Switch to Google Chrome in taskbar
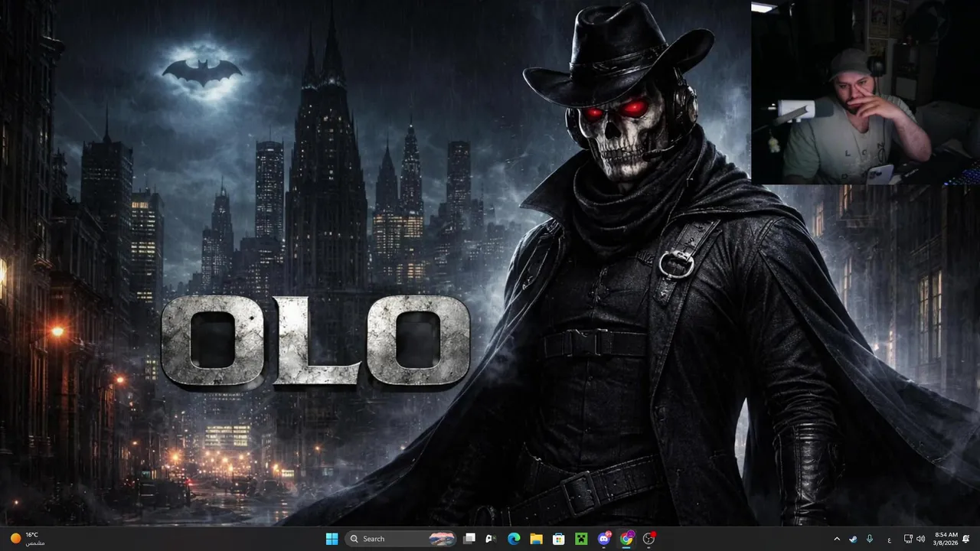This screenshot has height=551, width=980. [626, 539]
